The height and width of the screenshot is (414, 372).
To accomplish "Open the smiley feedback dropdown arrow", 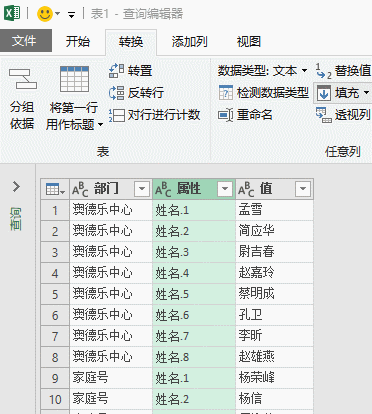I will point(58,14).
